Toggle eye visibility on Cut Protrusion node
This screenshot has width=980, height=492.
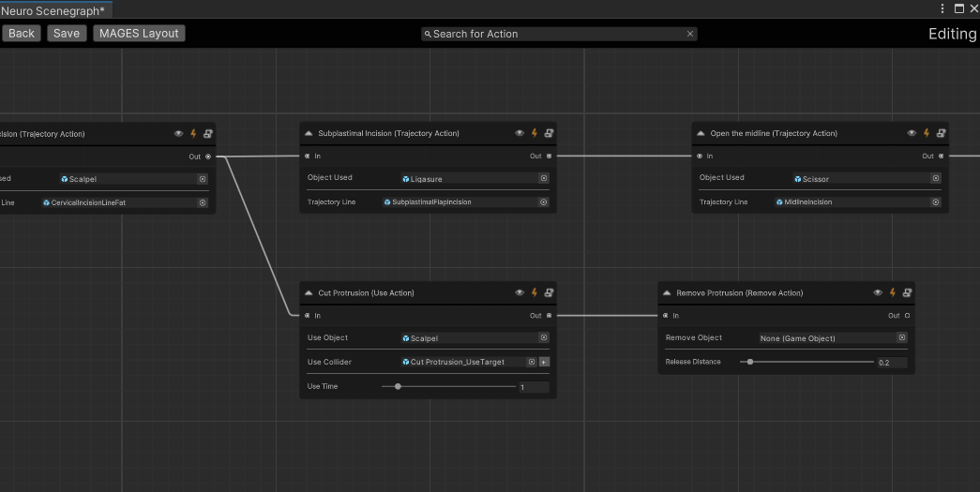(520, 292)
